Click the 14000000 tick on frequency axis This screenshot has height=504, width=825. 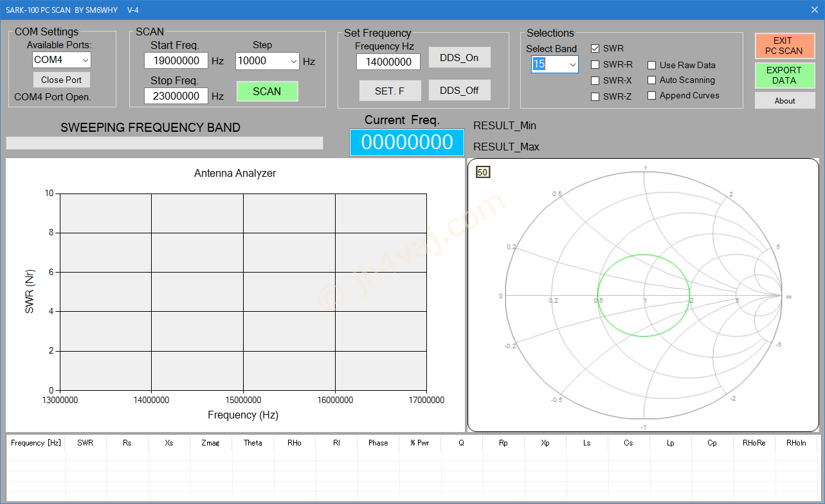pyautogui.click(x=151, y=400)
